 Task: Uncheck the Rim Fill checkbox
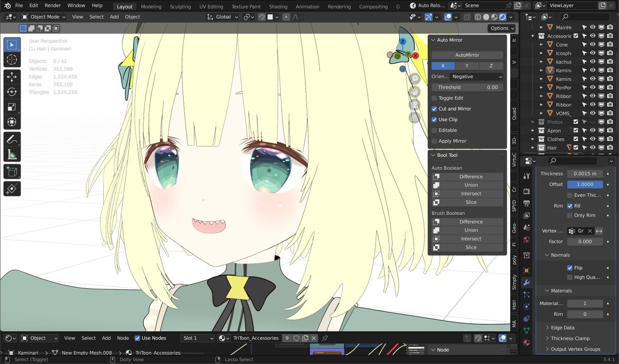[x=569, y=206]
